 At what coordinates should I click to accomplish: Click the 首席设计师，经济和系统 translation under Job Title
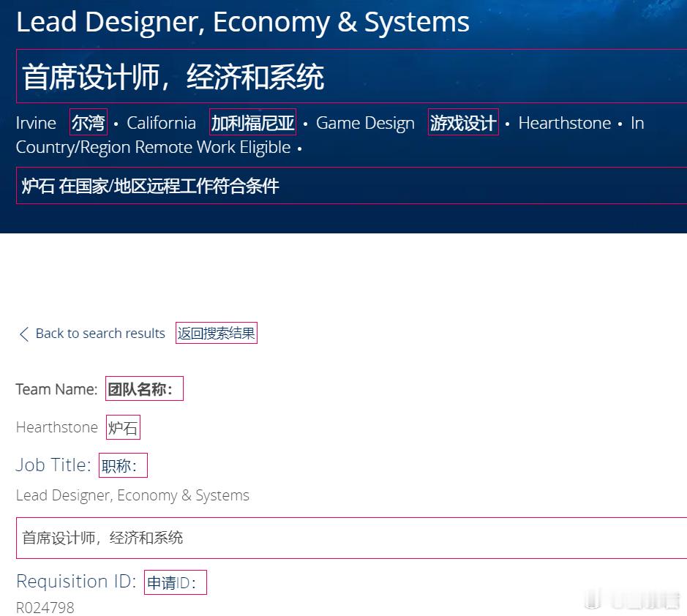point(351,538)
